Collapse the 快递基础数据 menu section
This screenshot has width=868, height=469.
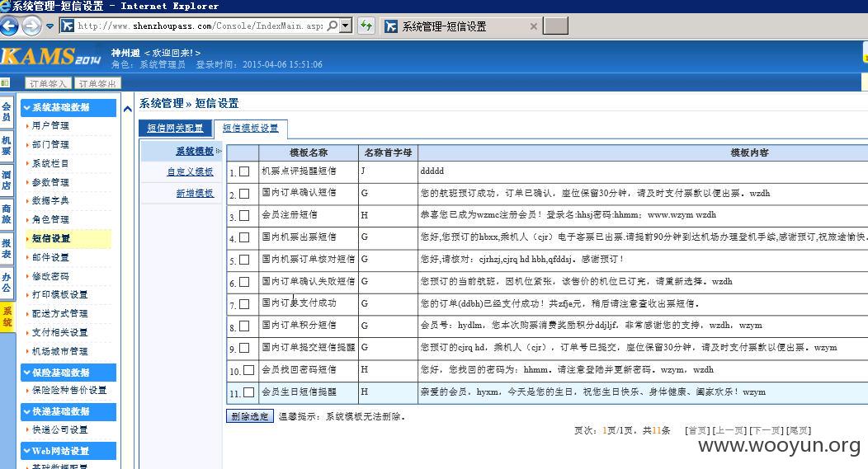(68, 411)
